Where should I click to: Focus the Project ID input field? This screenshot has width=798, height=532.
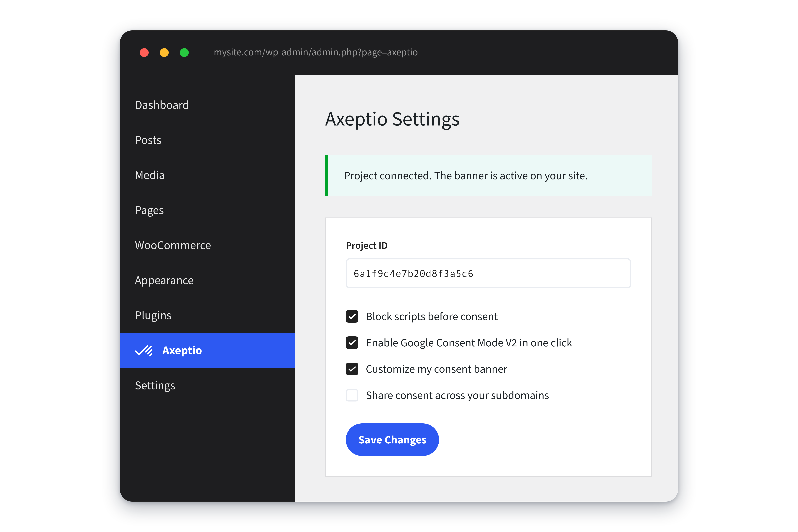tap(488, 274)
